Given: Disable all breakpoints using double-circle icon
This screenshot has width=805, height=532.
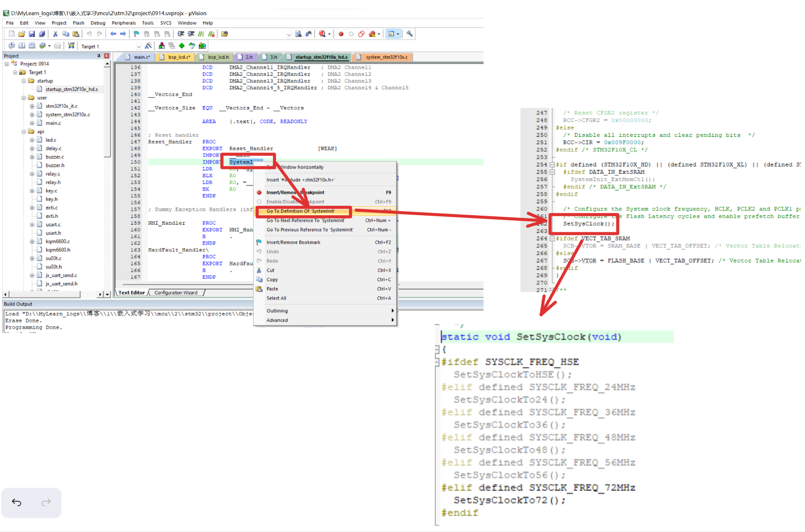Looking at the screenshot, I should 361,34.
